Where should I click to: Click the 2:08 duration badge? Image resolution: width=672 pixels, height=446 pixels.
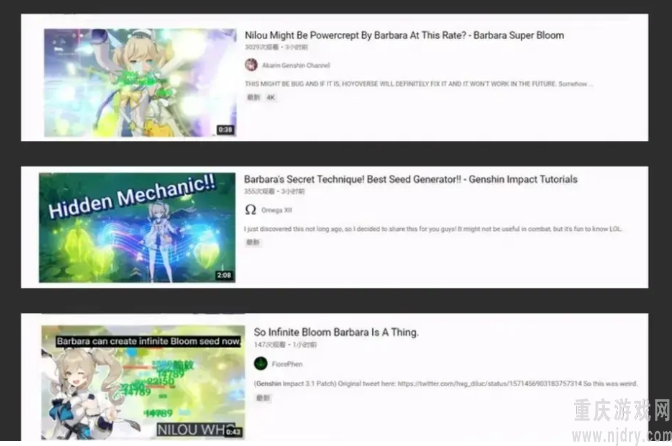click(224, 275)
